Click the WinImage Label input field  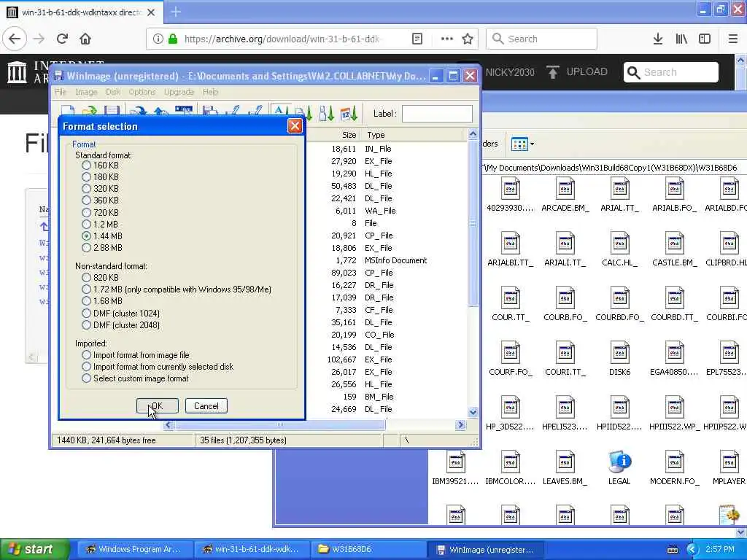pyautogui.click(x=437, y=114)
